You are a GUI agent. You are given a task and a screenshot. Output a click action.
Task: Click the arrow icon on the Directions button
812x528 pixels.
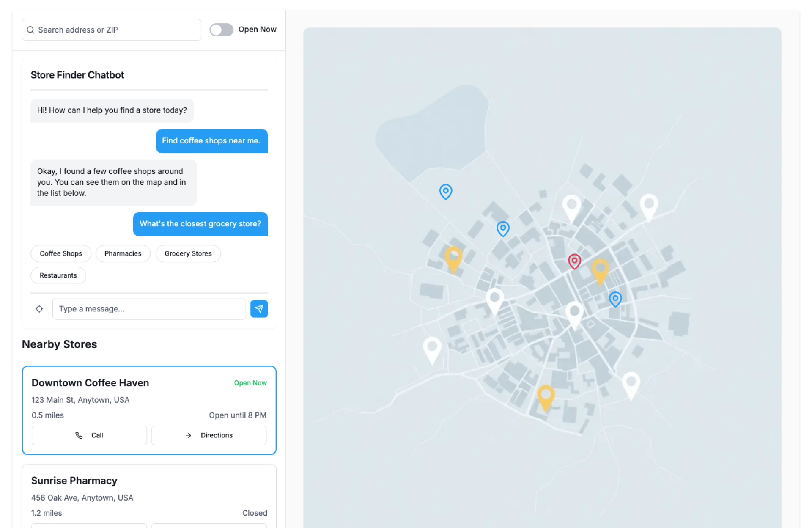[x=189, y=435]
